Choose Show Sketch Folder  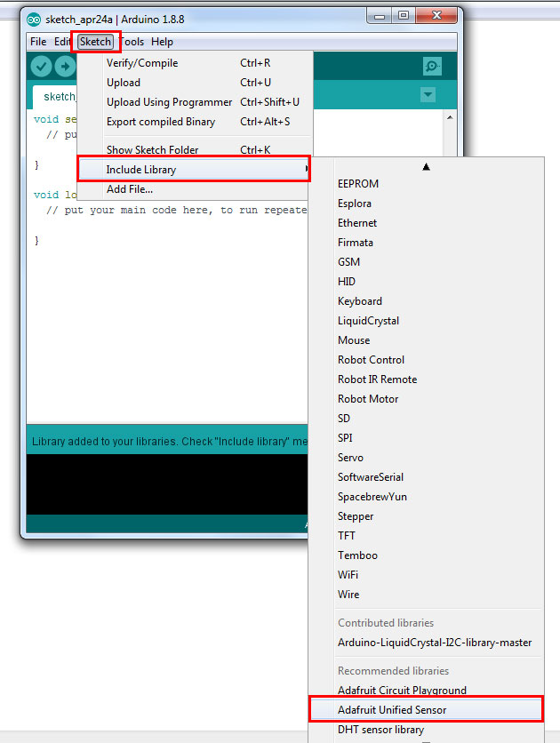coord(195,149)
